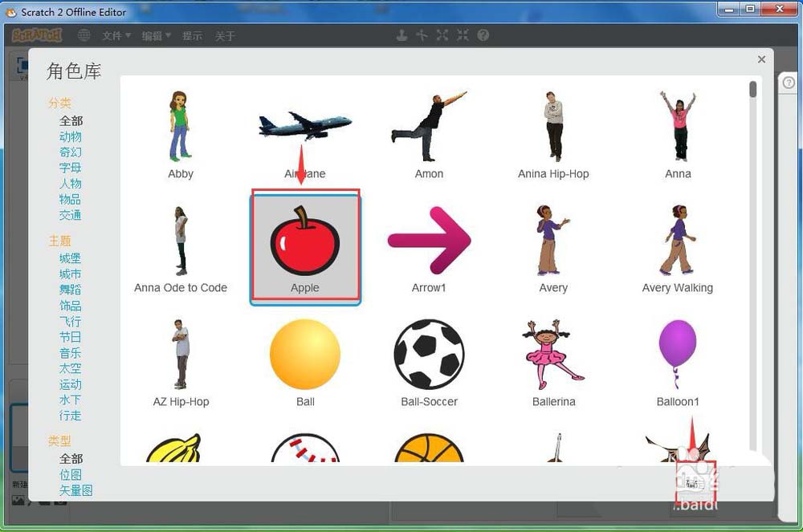This screenshot has width=803, height=532.
Task: Show the 水下 theme sprites
Action: click(71, 400)
